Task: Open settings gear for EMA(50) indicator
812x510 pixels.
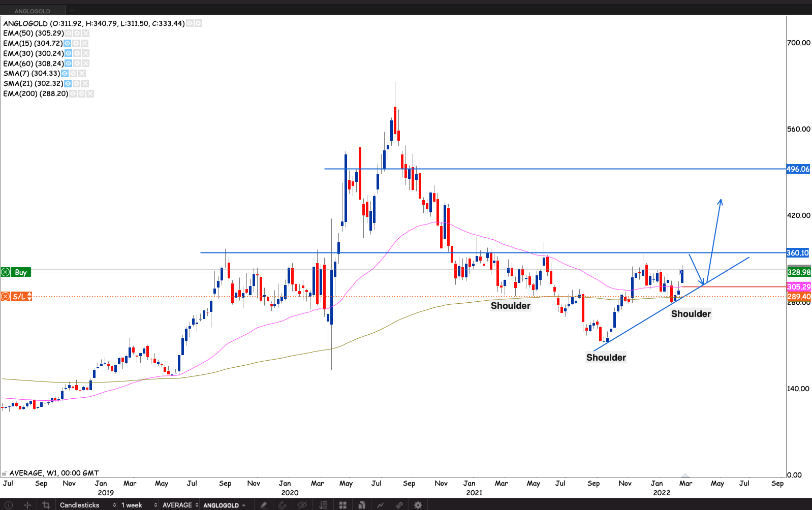Action: [x=77, y=34]
